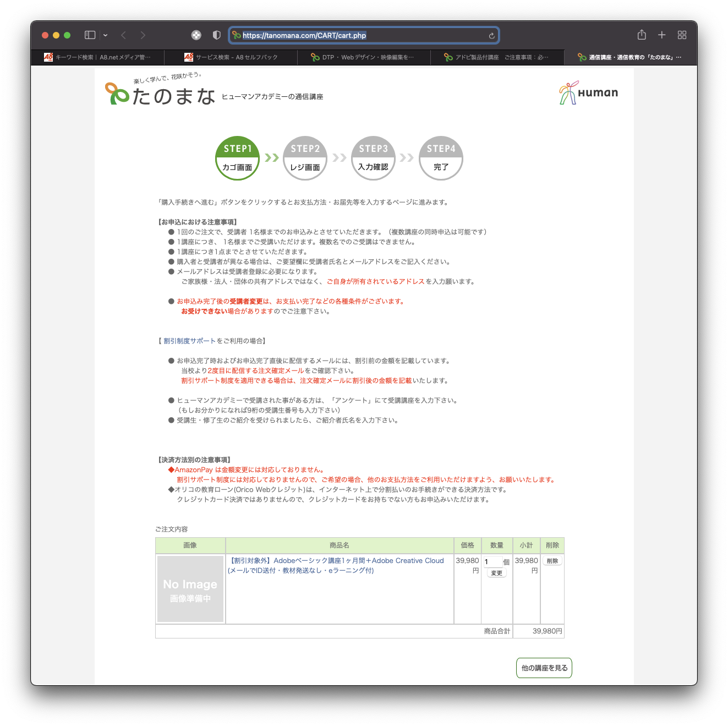
Task: Switch to the アドビ製品付講座 tab
Action: tap(497, 57)
